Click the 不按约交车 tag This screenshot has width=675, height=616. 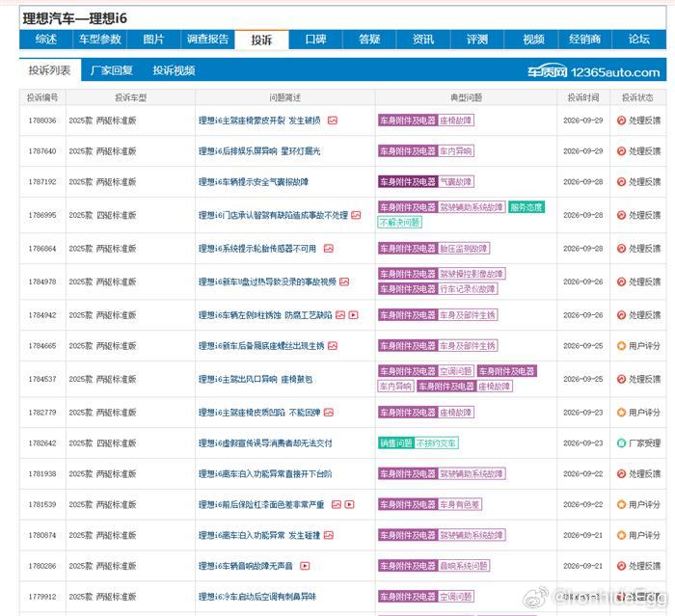click(436, 442)
